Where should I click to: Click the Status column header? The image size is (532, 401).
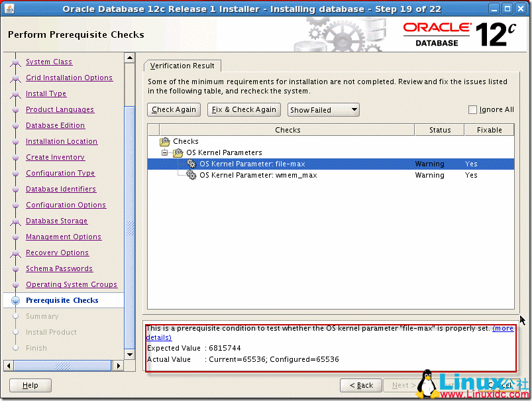pos(439,130)
